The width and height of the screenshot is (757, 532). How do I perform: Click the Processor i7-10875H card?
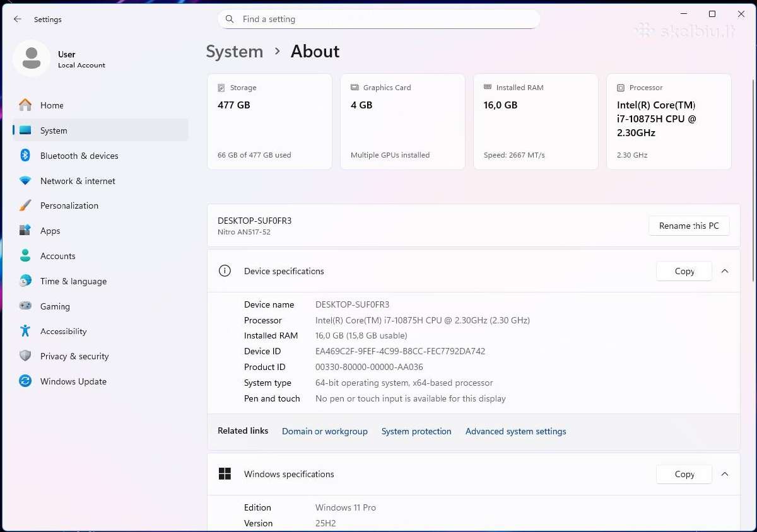pyautogui.click(x=669, y=122)
